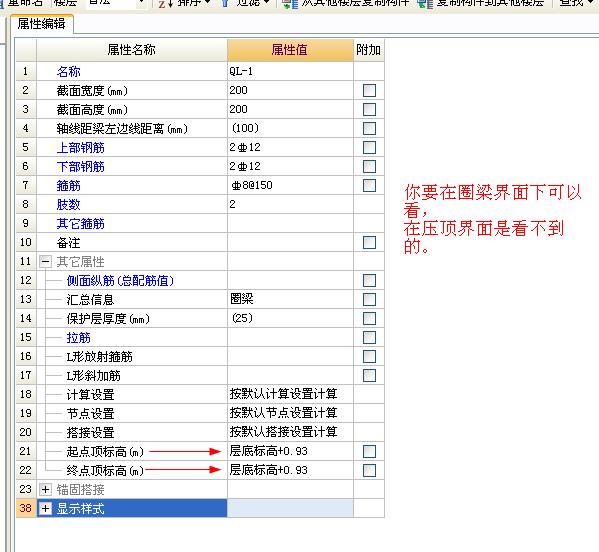
Task: Toggle the 附加 box for 起点顶标高
Action: click(369, 451)
